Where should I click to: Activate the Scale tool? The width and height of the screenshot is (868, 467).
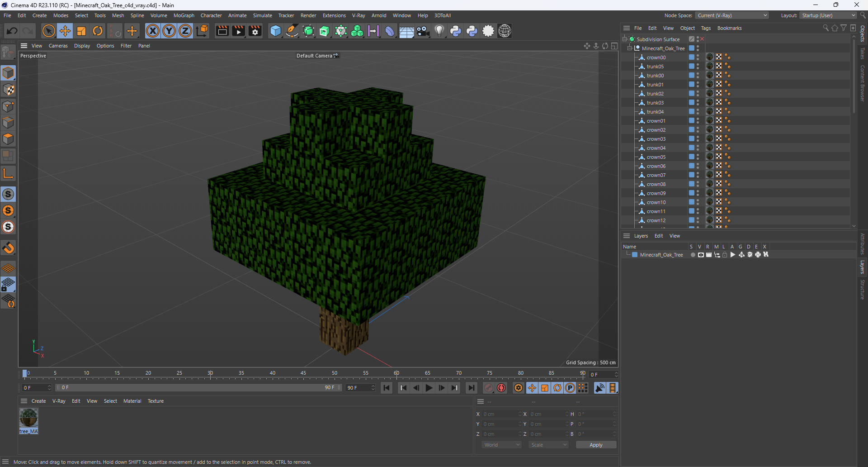[x=81, y=31]
